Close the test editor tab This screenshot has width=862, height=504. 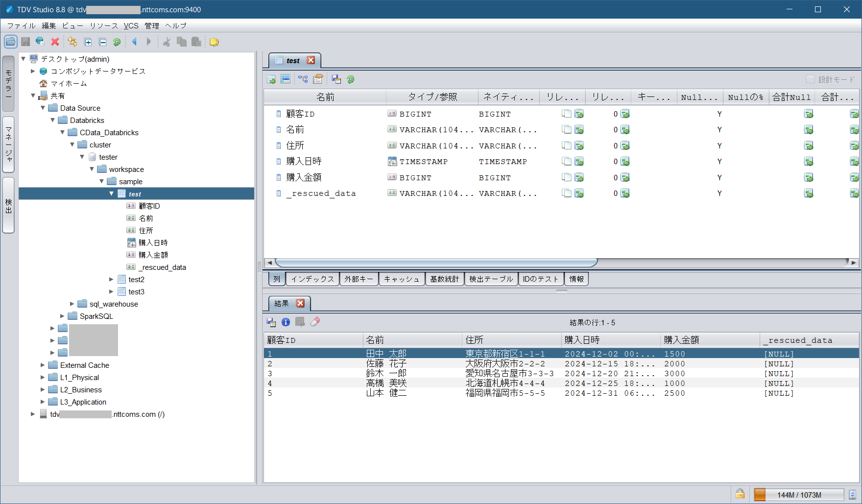311,60
